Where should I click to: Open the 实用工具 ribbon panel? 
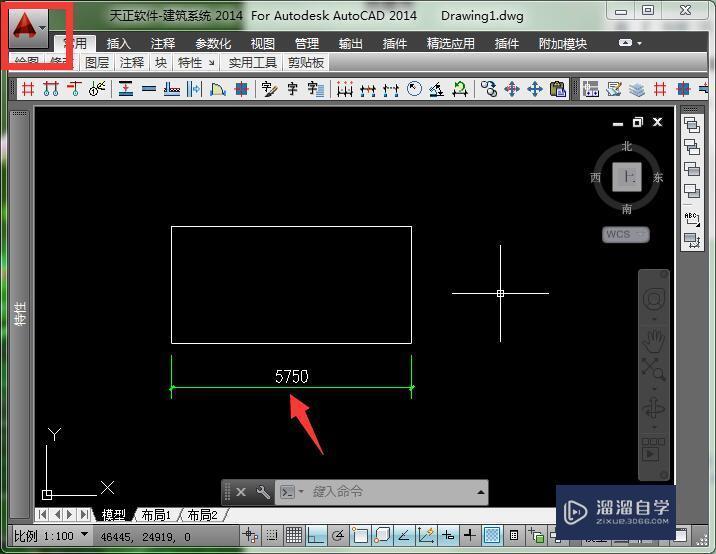(x=253, y=62)
